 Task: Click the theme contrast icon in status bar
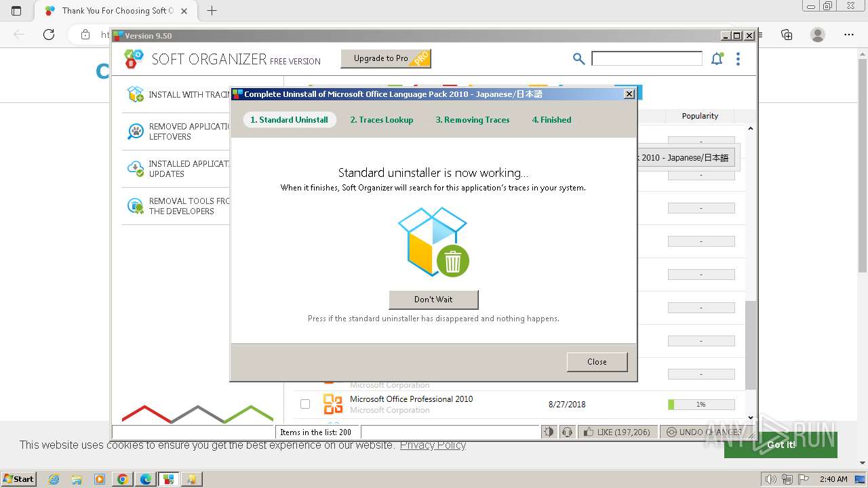pos(549,432)
